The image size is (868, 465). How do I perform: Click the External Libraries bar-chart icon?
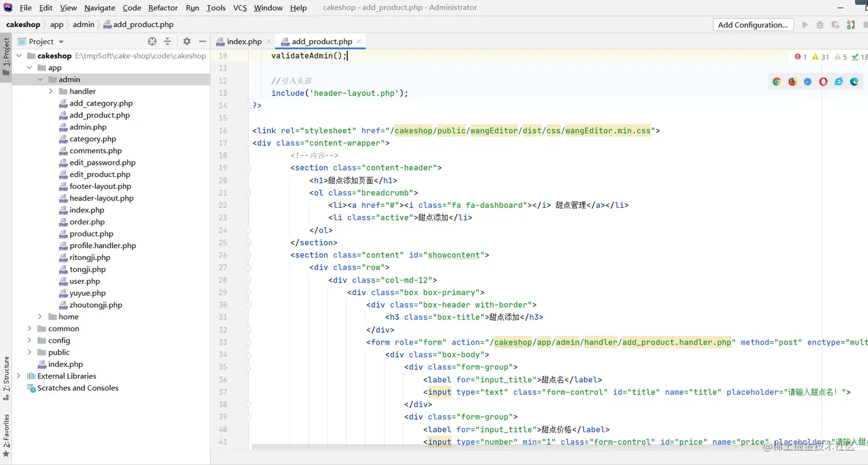(32, 376)
